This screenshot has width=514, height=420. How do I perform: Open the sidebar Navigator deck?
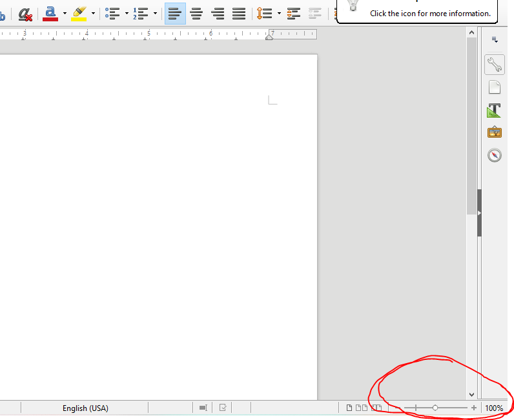point(495,155)
